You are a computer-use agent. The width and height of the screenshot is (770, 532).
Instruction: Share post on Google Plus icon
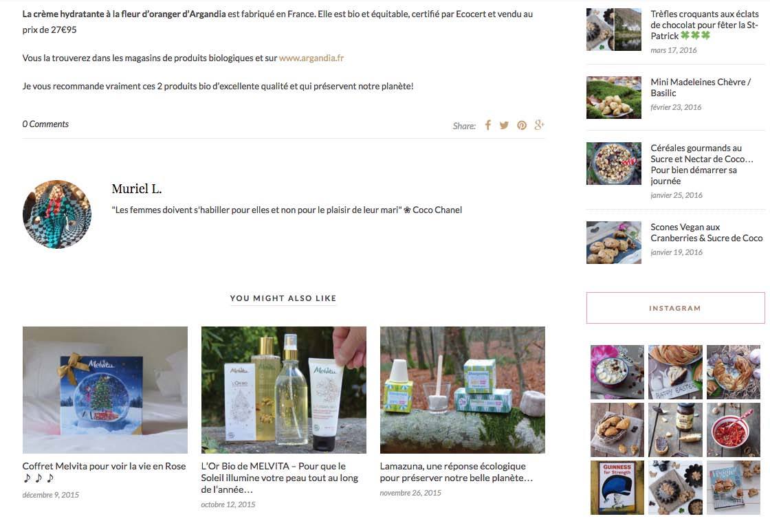pyautogui.click(x=539, y=124)
